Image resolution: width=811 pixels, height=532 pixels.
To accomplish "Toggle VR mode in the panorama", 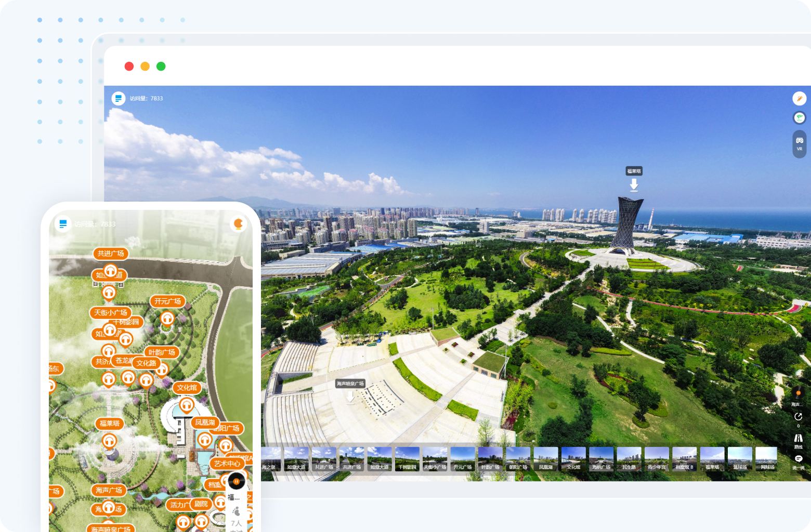I will (x=799, y=143).
